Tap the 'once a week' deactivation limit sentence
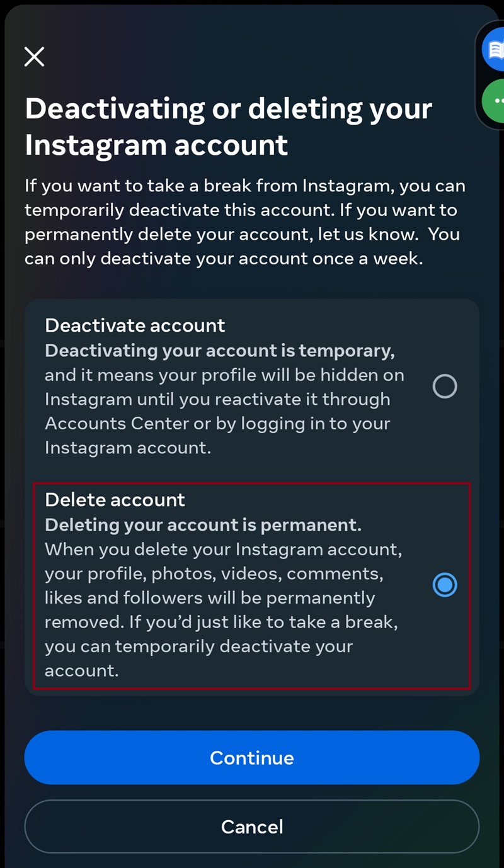 click(224, 258)
